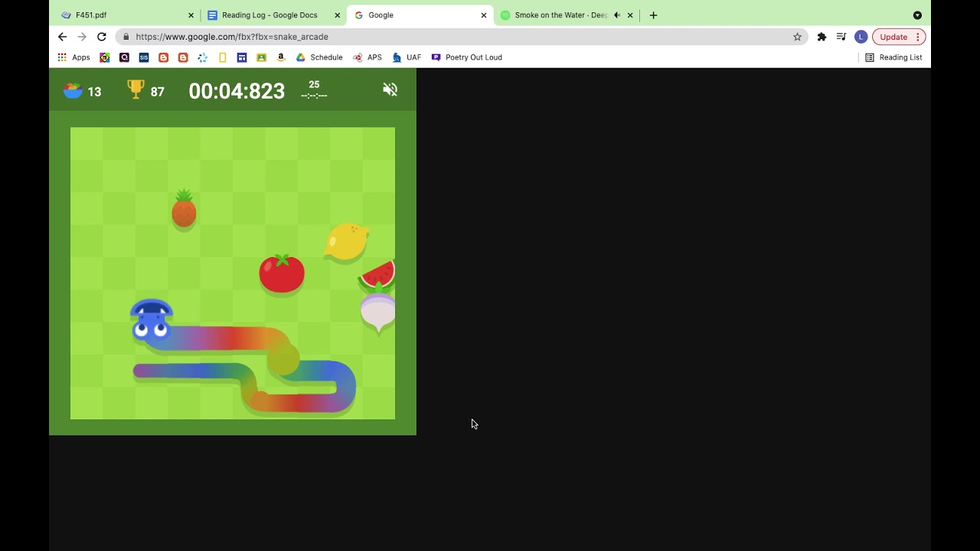Click the watermelon slice at board edge

tap(377, 275)
